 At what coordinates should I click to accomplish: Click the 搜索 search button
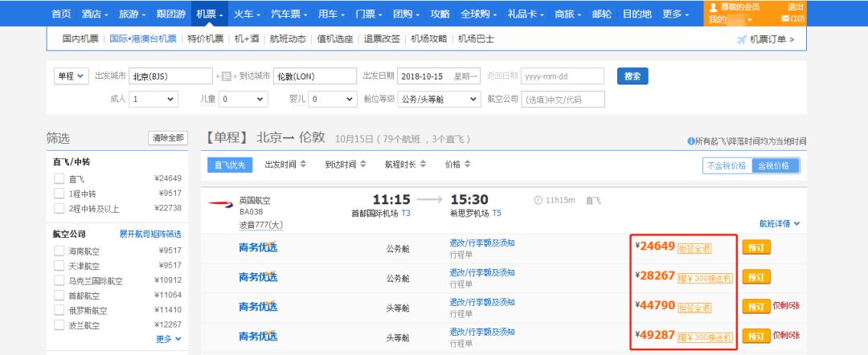coord(633,76)
